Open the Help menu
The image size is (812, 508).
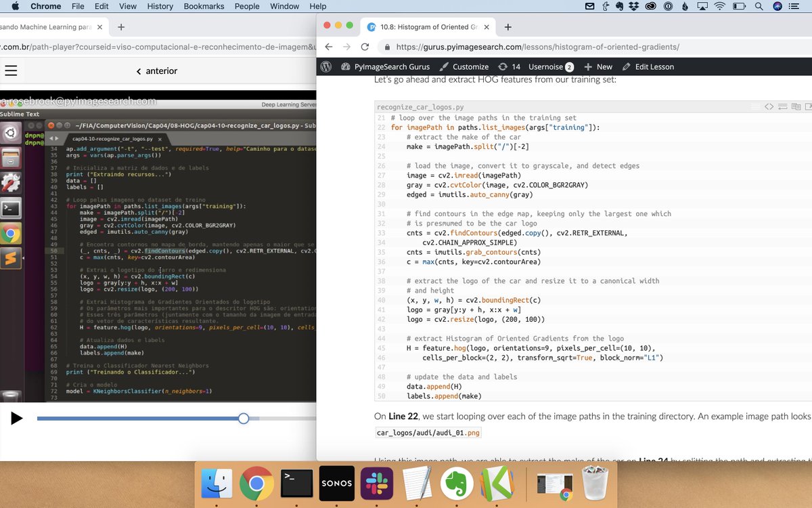click(x=318, y=6)
